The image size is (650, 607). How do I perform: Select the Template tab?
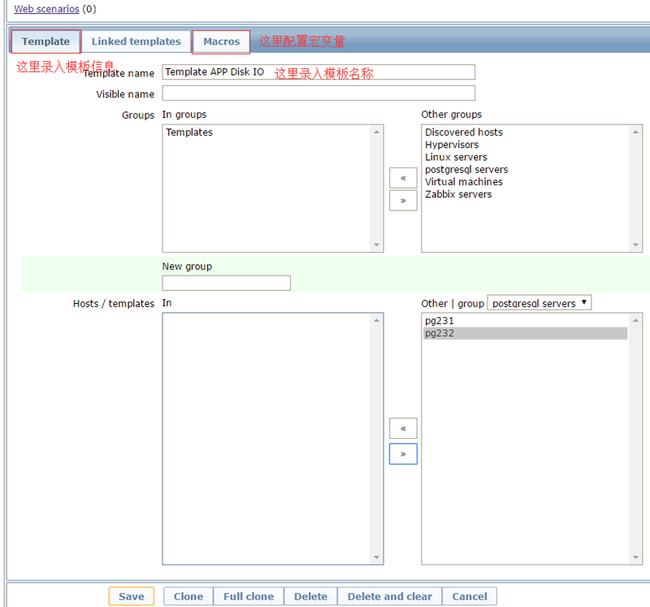[46, 42]
